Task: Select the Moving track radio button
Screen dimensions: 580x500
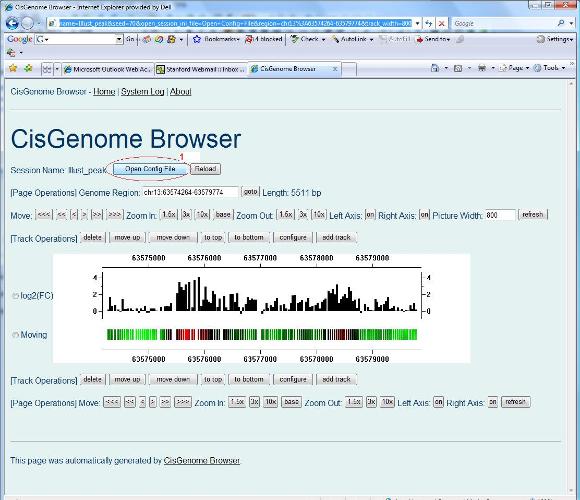Action: tap(15, 335)
